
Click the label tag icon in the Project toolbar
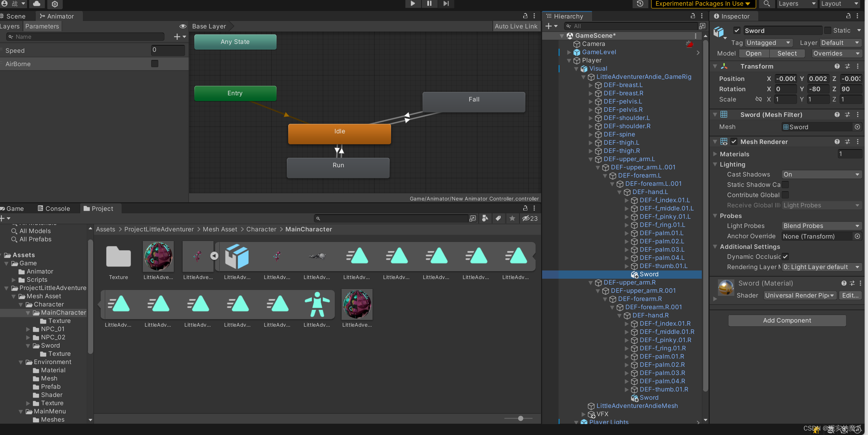coord(498,218)
